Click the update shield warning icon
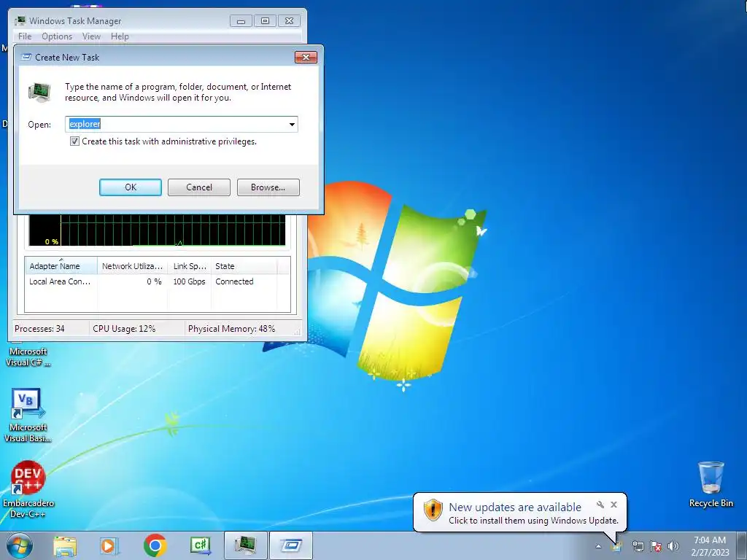This screenshot has width=747, height=560. tap(433, 510)
